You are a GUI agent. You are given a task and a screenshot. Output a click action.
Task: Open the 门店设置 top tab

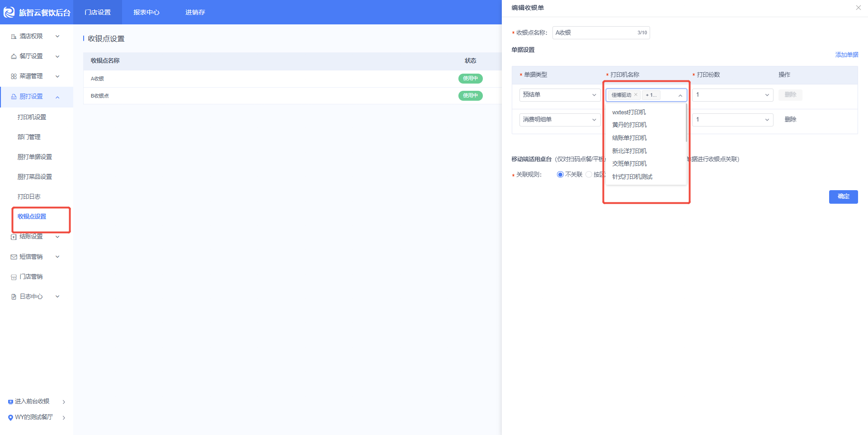pos(98,12)
